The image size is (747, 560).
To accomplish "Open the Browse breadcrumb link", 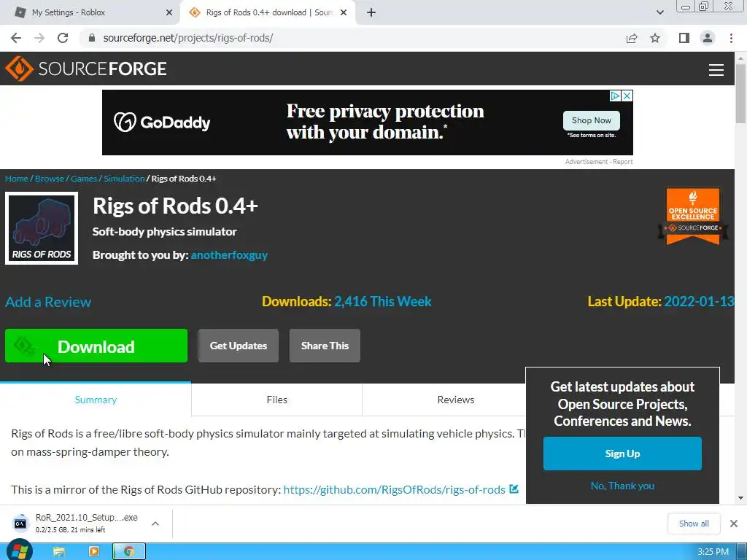I will click(50, 179).
